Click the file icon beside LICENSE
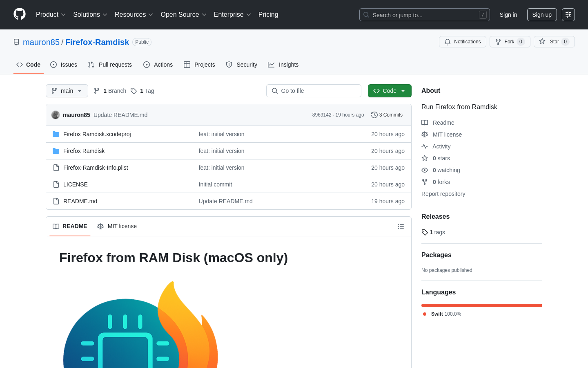The width and height of the screenshot is (588, 368). pos(56,184)
